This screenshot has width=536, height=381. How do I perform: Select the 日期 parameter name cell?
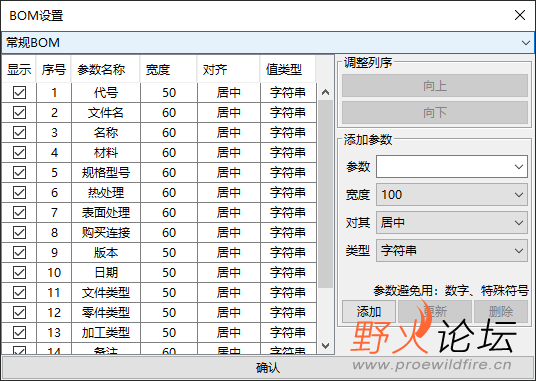tap(106, 272)
